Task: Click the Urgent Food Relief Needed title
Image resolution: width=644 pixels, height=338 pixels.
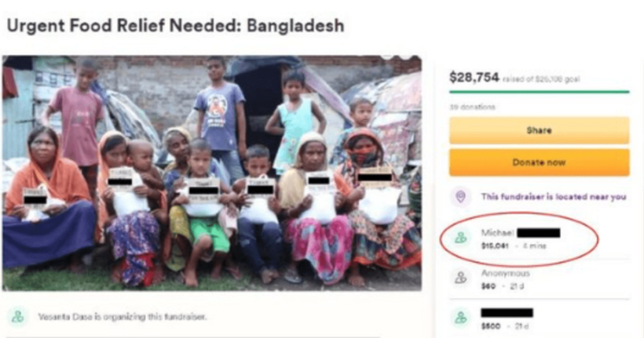Action: [x=175, y=26]
